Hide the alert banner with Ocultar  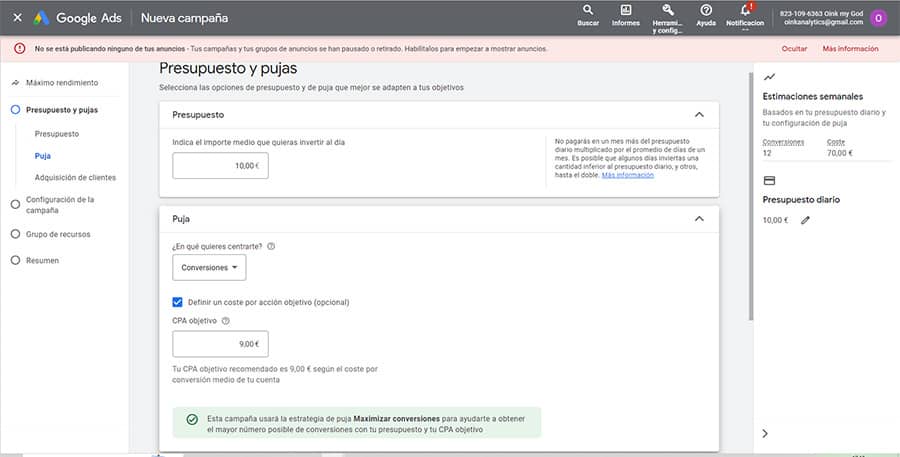click(794, 49)
